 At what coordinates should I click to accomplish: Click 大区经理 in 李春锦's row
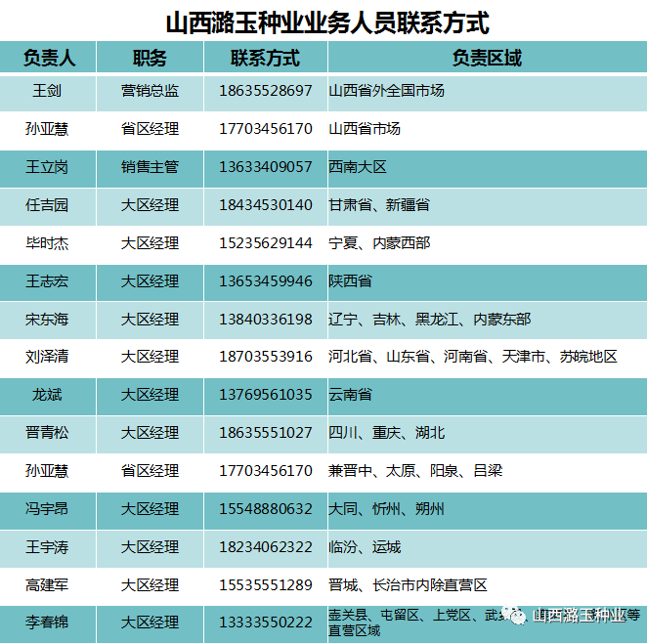click(150, 623)
